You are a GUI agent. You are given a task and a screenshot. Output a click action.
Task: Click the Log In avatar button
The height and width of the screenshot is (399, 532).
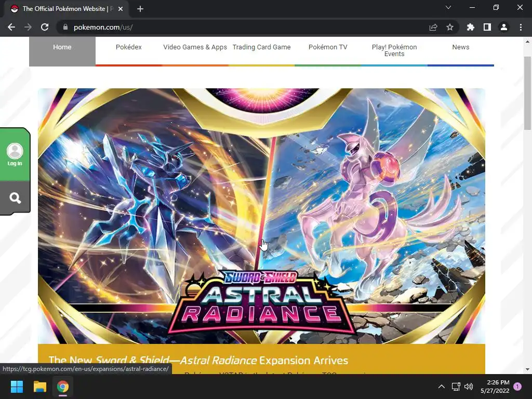(x=15, y=154)
